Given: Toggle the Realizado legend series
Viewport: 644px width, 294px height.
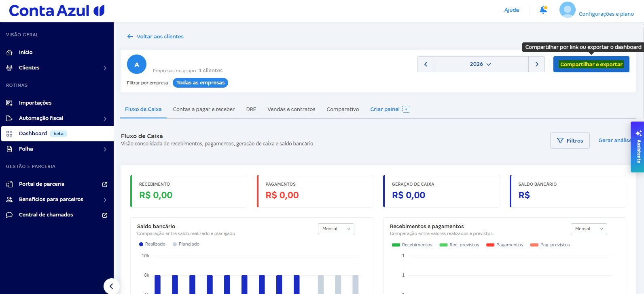Looking at the screenshot, I should pyautogui.click(x=153, y=244).
